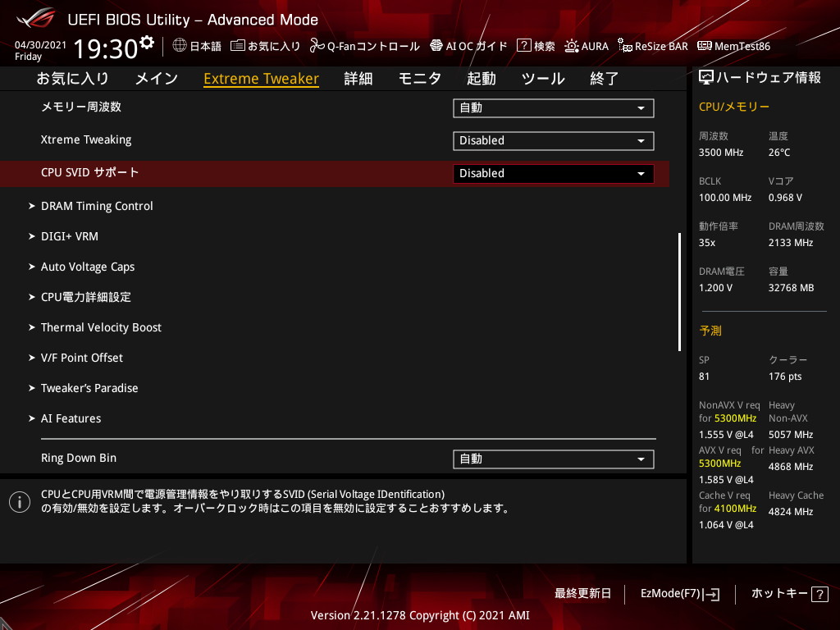Click the 5057 MHz Heavy Non-AVX value
840x630 pixels.
point(791,435)
